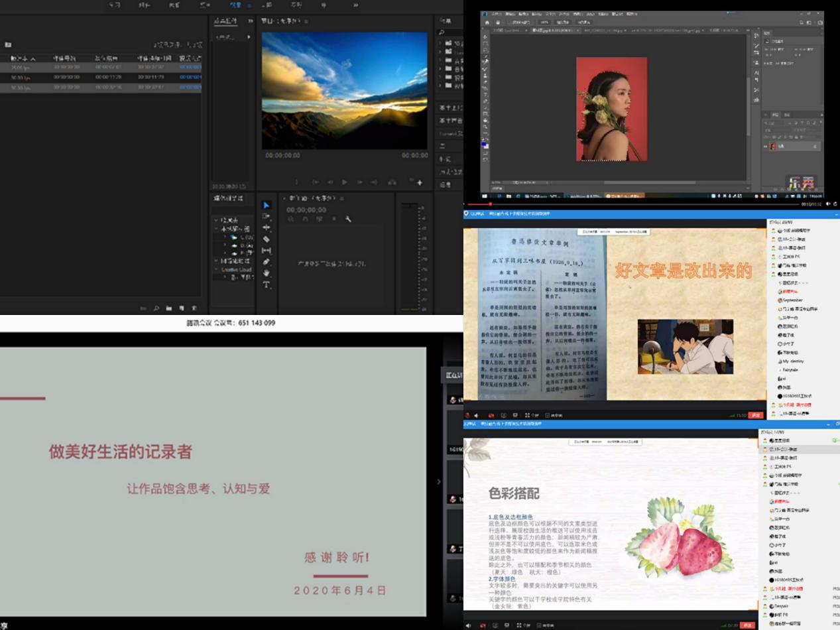
Task: Open the workspace overflow chevron in Premiere top bar
Action: point(355,5)
